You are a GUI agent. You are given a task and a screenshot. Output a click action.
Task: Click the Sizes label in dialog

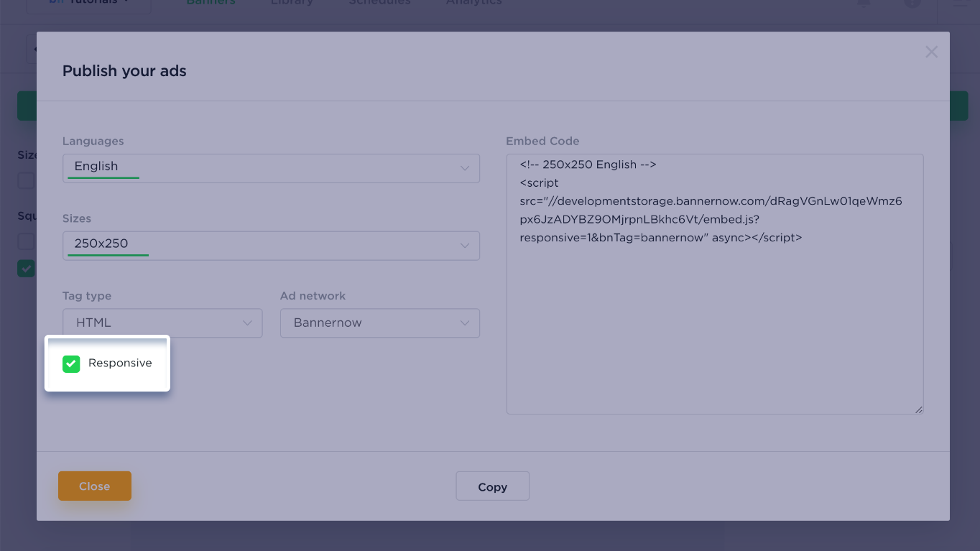[x=77, y=218]
